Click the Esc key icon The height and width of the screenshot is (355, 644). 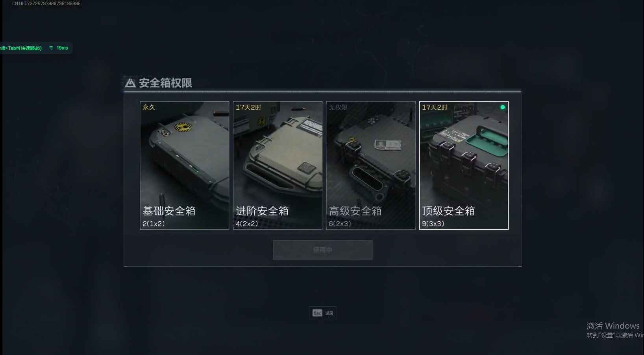click(317, 313)
